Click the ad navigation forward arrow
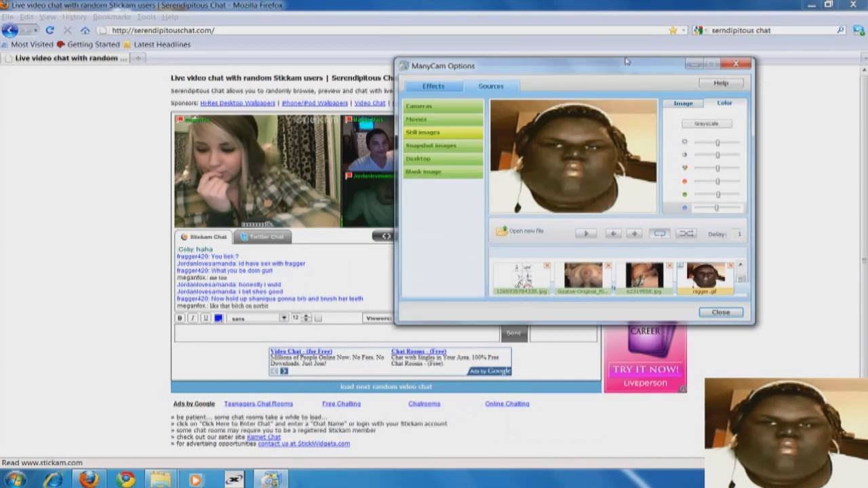868x488 pixels. point(284,371)
